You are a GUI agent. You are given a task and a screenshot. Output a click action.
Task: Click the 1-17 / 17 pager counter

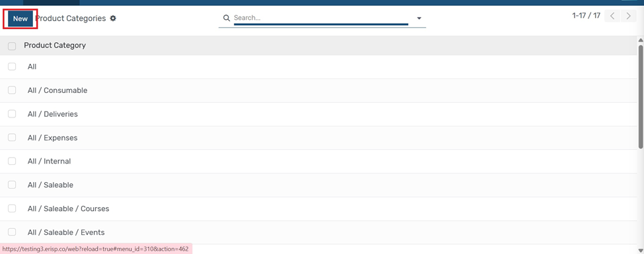[x=586, y=16]
